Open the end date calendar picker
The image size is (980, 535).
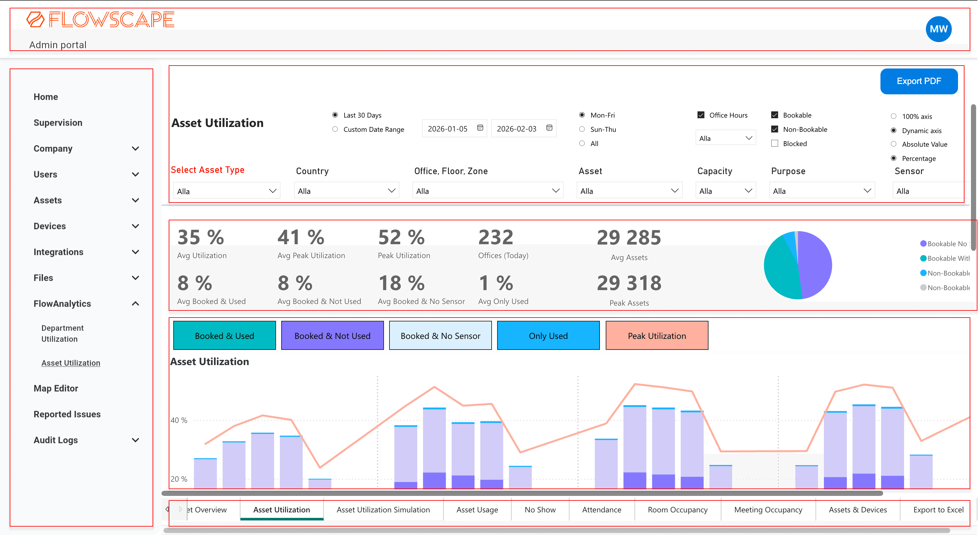549,128
